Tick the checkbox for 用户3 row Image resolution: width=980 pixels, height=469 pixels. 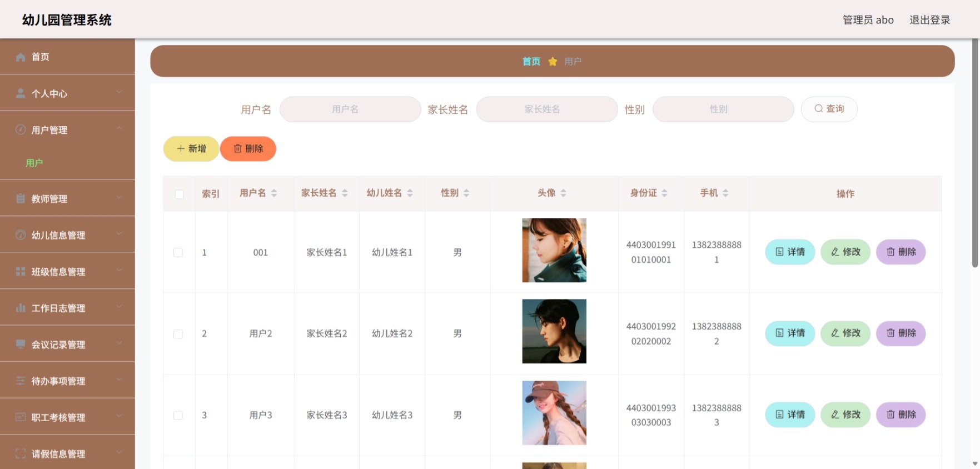178,415
